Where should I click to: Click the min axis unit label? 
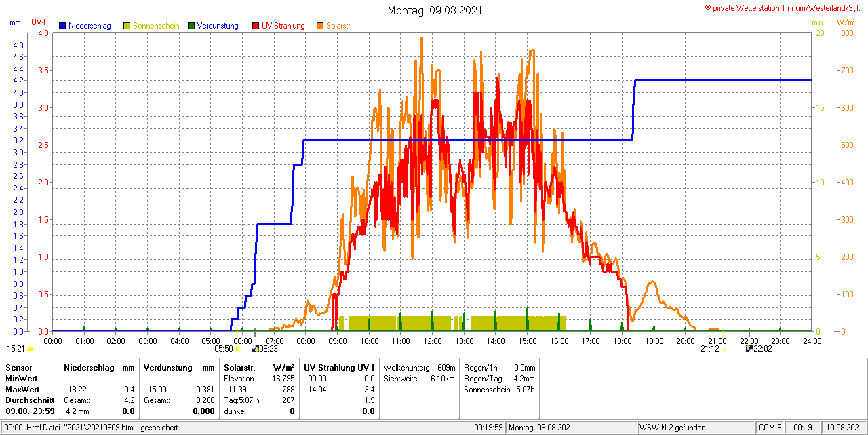[x=817, y=22]
